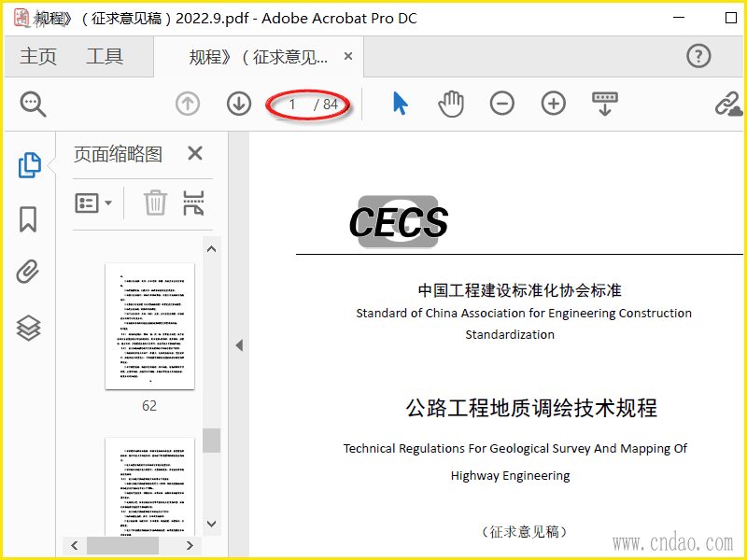Click thumbnail panel scroll left arrow
Viewport: 747px width, 560px height.
pyautogui.click(x=75, y=545)
